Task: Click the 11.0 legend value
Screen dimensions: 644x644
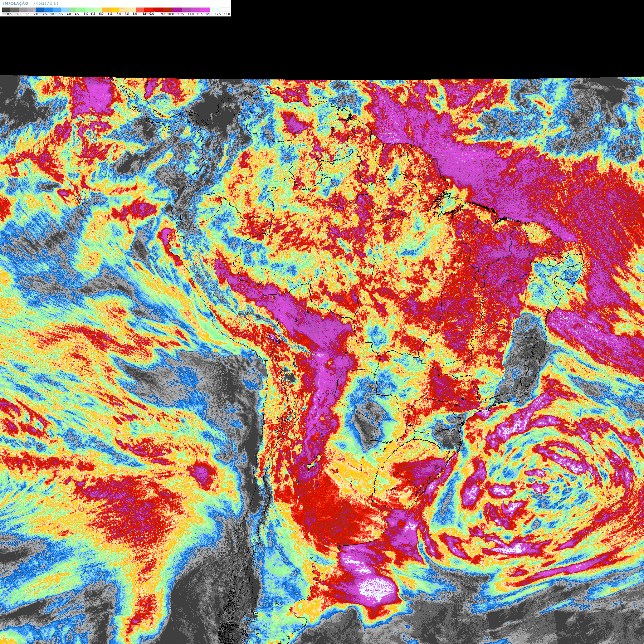Action: click(191, 14)
